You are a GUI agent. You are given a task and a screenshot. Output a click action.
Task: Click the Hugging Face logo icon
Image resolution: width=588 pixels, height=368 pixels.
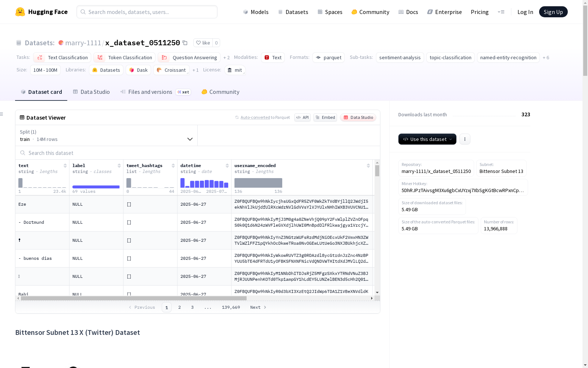(x=20, y=12)
